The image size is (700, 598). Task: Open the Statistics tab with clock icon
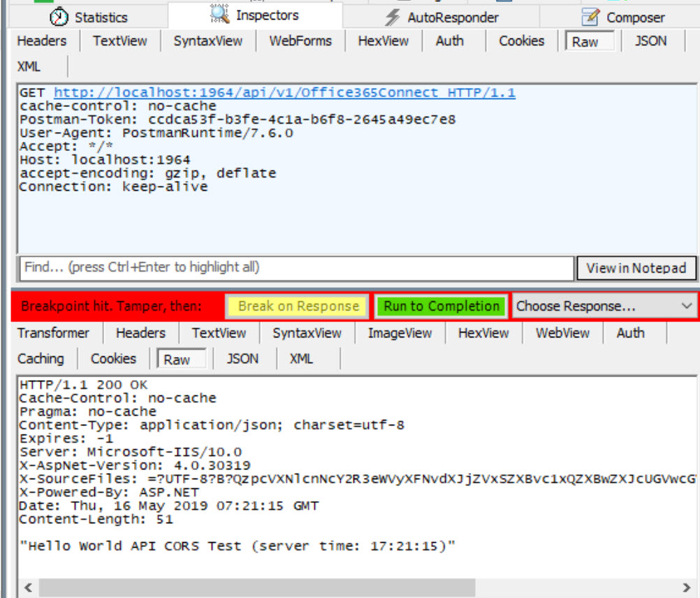pyautogui.click(x=61, y=17)
